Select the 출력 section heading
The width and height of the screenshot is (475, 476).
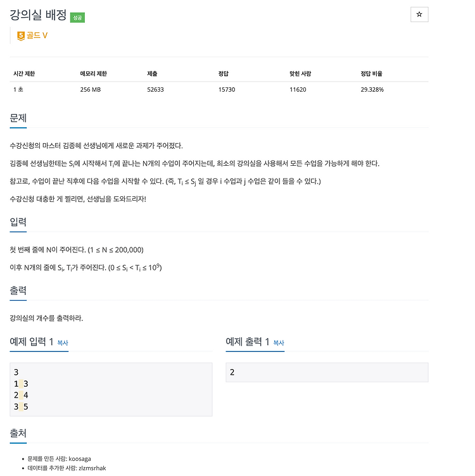coord(18,290)
